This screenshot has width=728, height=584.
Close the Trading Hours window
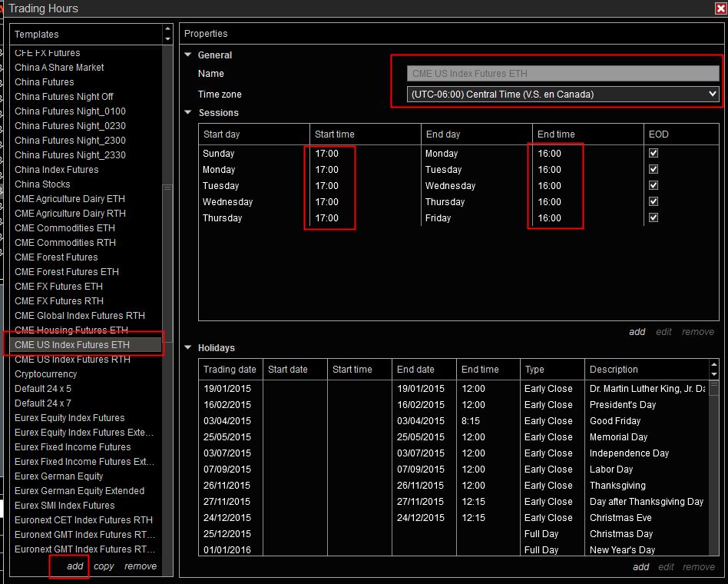[x=720, y=8]
